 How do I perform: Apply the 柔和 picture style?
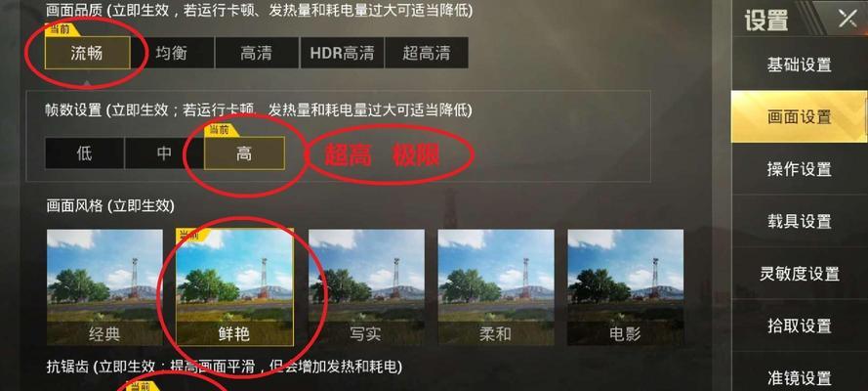(x=496, y=287)
